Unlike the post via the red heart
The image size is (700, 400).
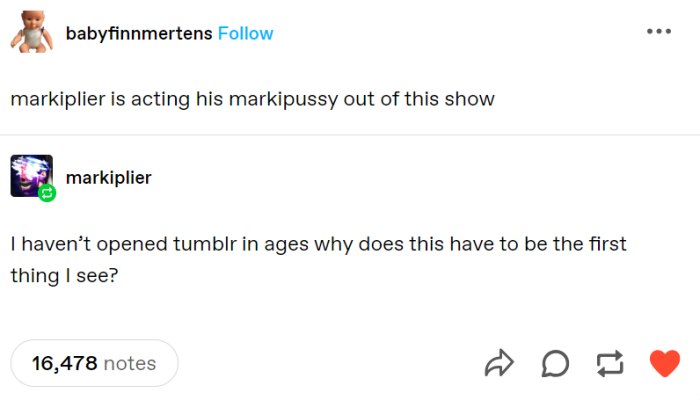tap(664, 363)
